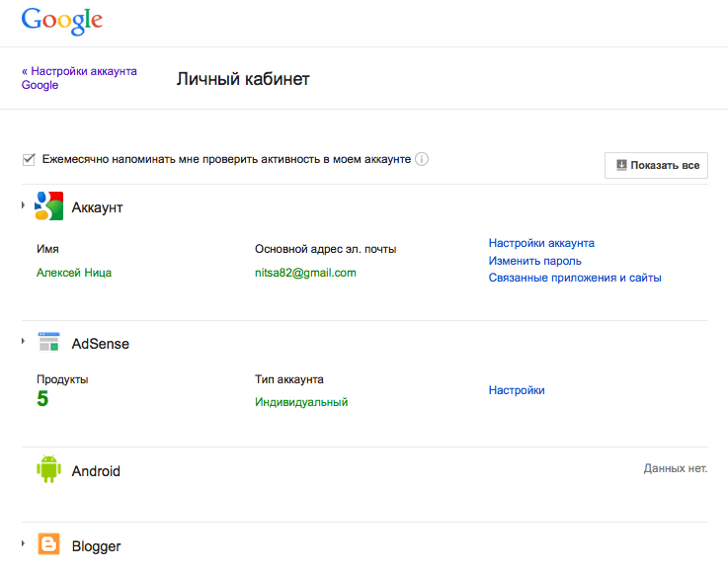The width and height of the screenshot is (728, 571).
Task: Expand the Blogger section triangle
Action: (24, 544)
